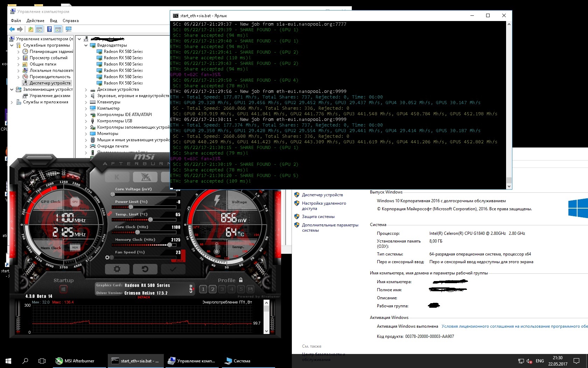Apply Afterburner settings with the checkmark button
The height and width of the screenshot is (368, 588).
click(173, 269)
